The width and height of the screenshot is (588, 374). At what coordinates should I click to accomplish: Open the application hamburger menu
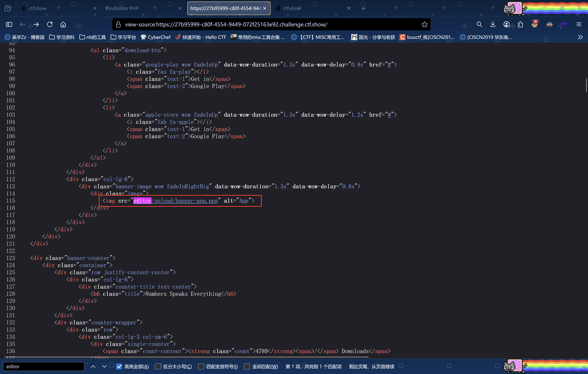click(x=579, y=25)
